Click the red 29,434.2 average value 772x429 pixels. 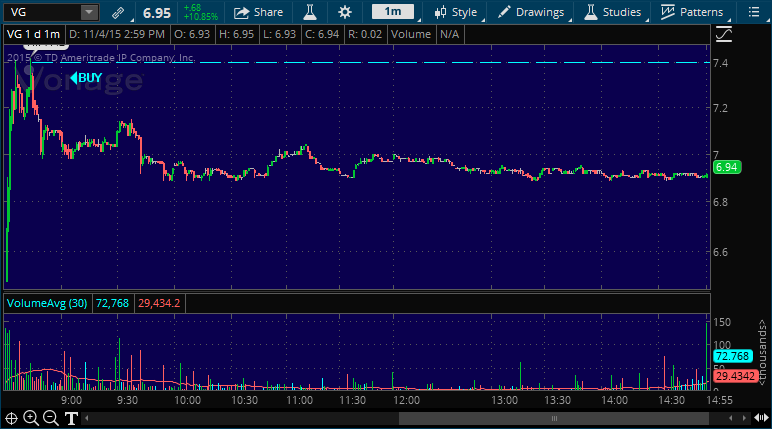click(159, 303)
